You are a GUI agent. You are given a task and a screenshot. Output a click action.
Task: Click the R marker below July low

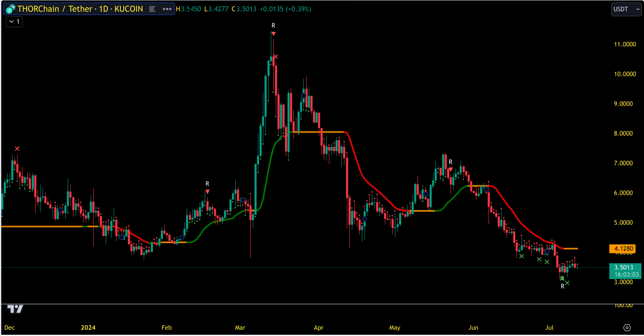563,286
